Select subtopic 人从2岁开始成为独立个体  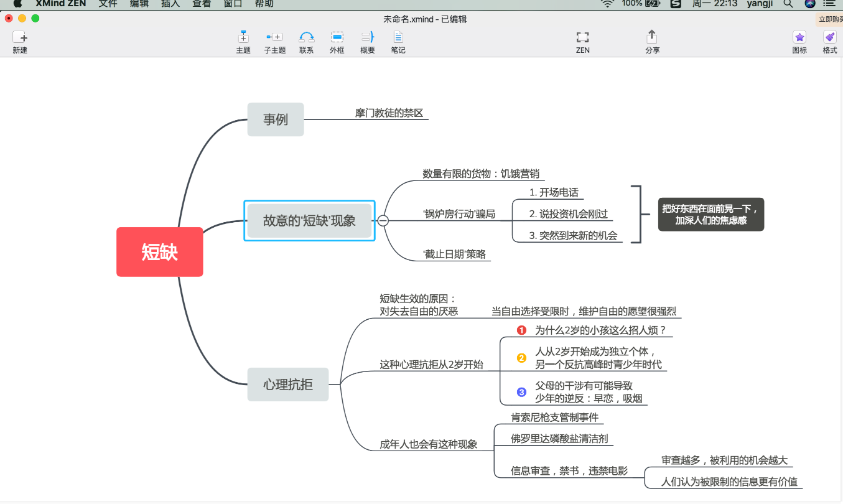598,358
